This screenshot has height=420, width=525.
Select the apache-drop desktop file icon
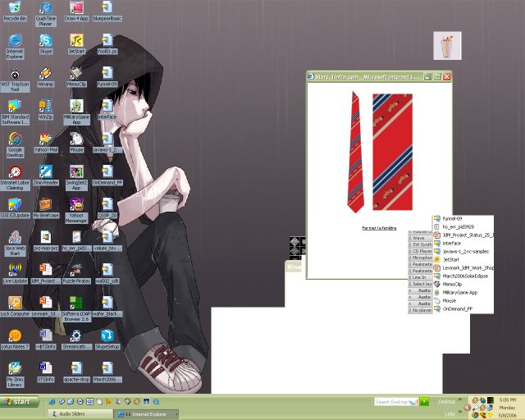pos(76,372)
